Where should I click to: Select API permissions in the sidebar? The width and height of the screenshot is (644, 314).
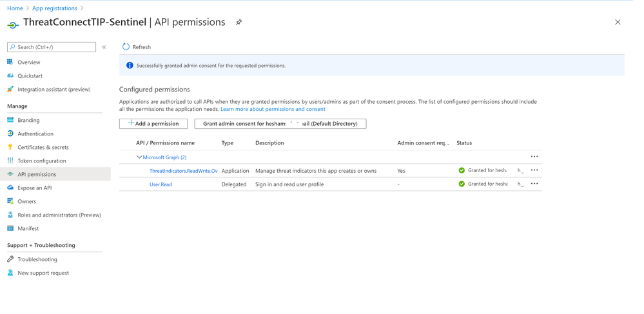click(55, 174)
